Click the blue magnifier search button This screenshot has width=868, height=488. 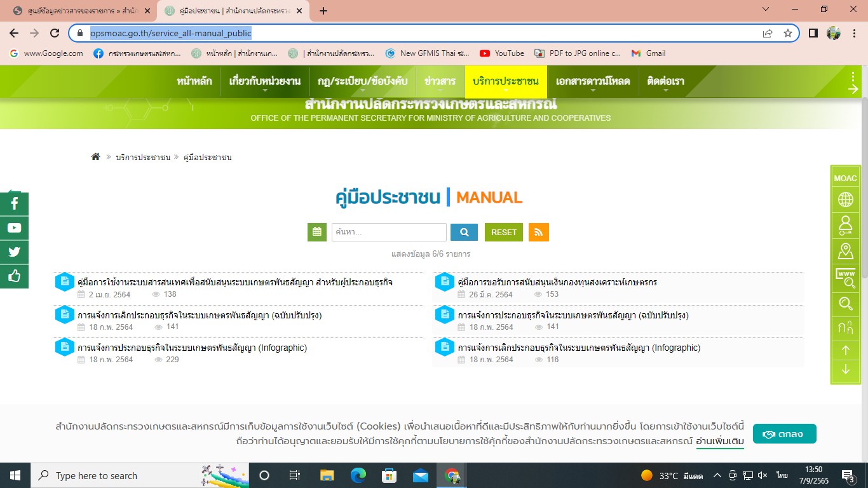[464, 232]
